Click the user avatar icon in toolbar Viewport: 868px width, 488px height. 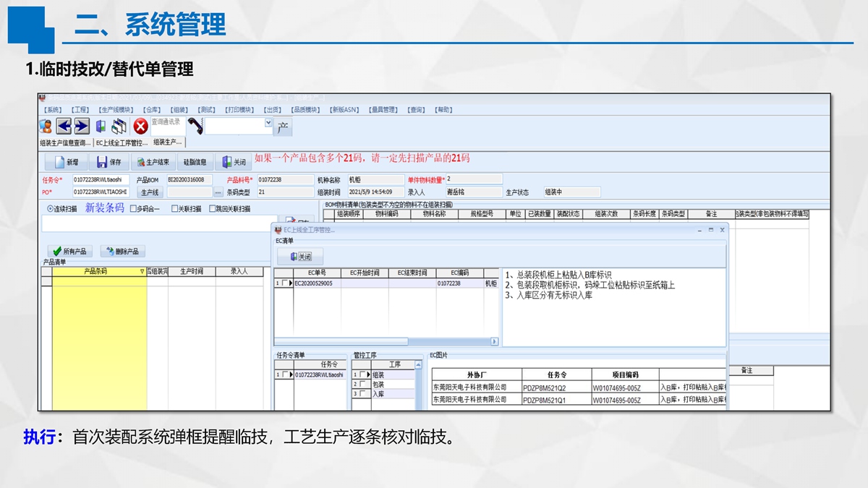[x=46, y=127]
